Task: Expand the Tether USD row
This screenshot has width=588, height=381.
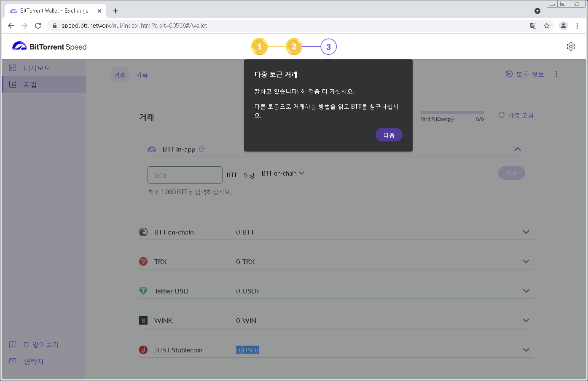Action: pyautogui.click(x=526, y=291)
